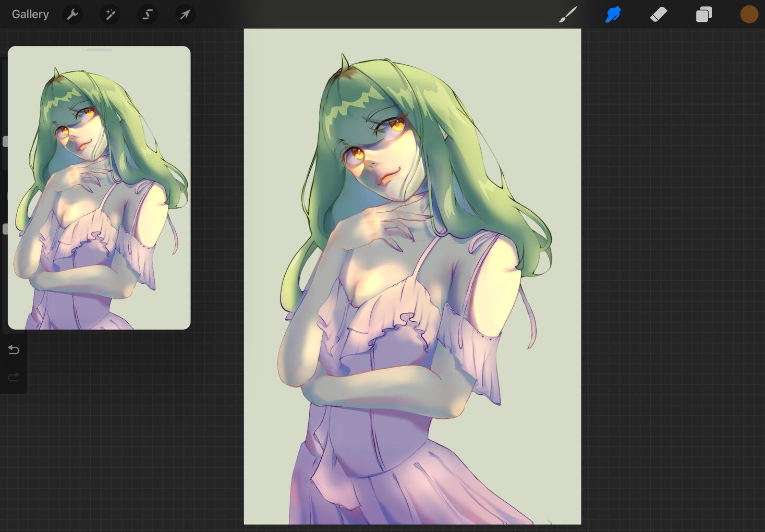
Task: Tap the character's orange eye on main canvas
Action: [397, 124]
